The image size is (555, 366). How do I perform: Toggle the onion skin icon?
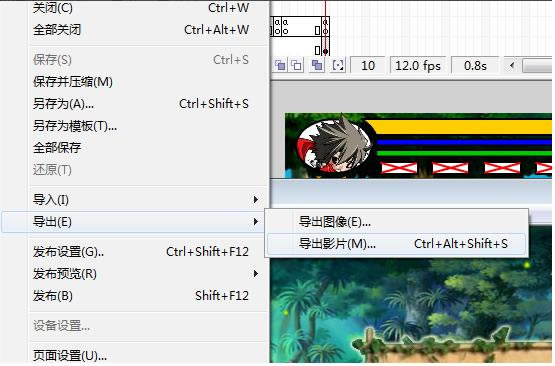[x=280, y=65]
